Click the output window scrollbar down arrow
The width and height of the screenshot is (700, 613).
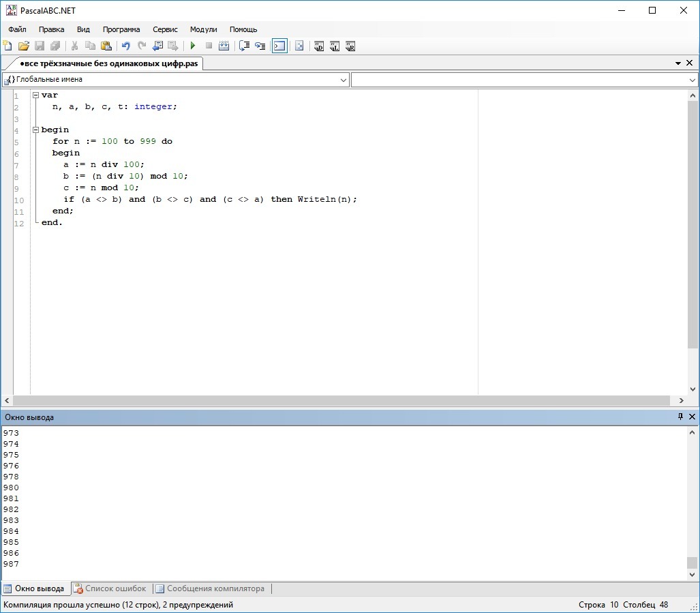pyautogui.click(x=692, y=575)
